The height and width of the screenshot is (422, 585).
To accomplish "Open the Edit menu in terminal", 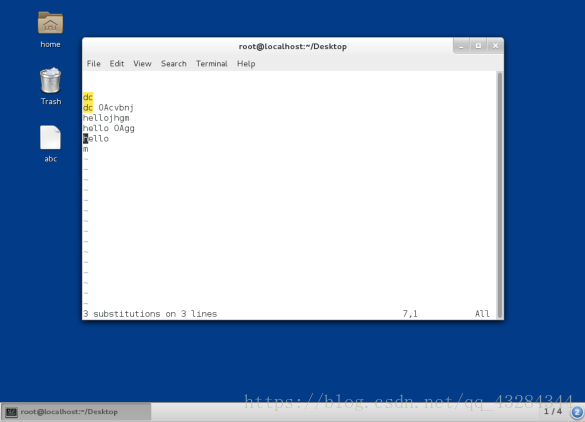I will click(117, 64).
